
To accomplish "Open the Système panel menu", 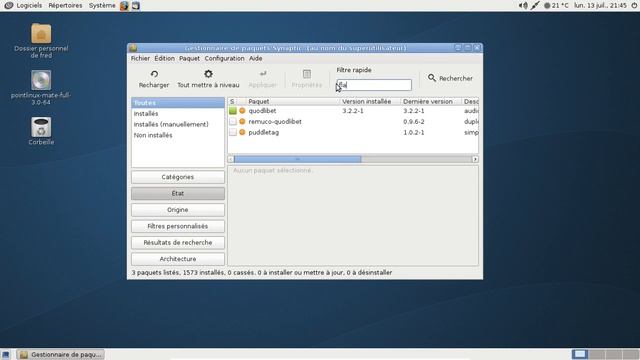I will coord(102,6).
